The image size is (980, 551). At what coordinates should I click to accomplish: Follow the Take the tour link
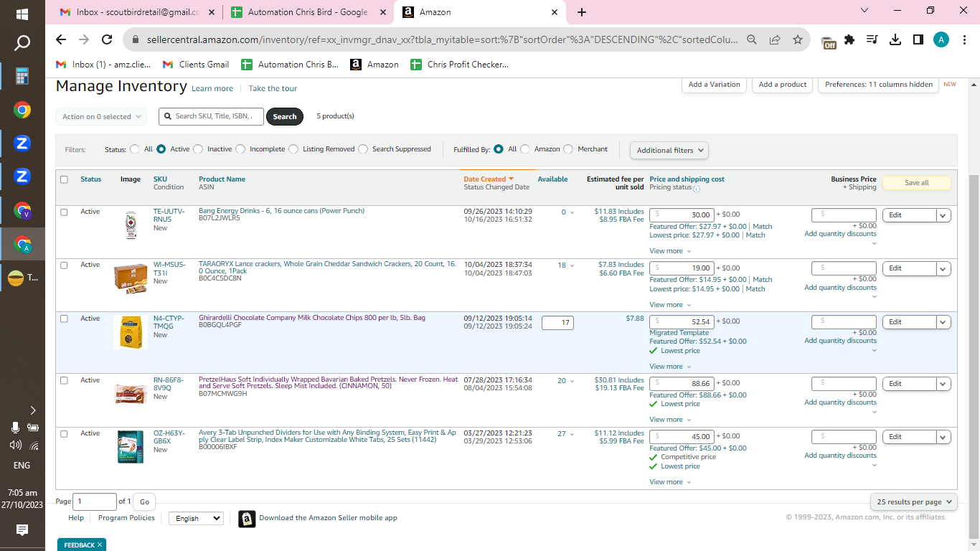[273, 89]
